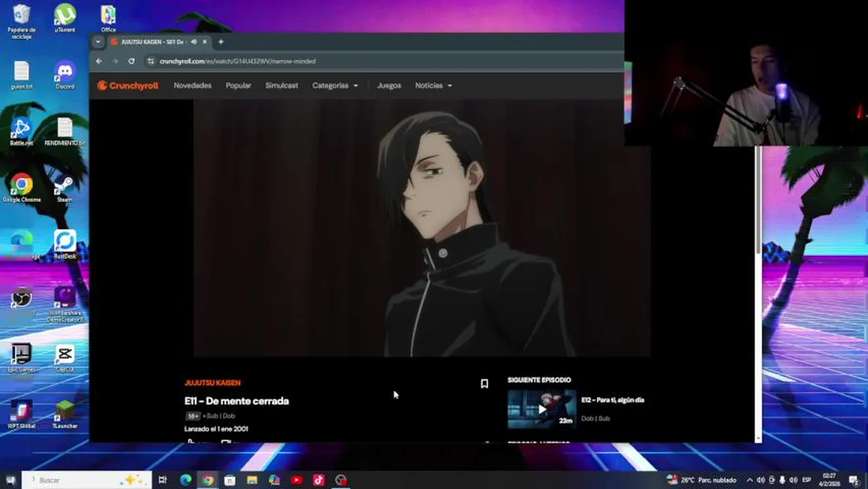
Task: Open the Popular section
Action: (238, 86)
